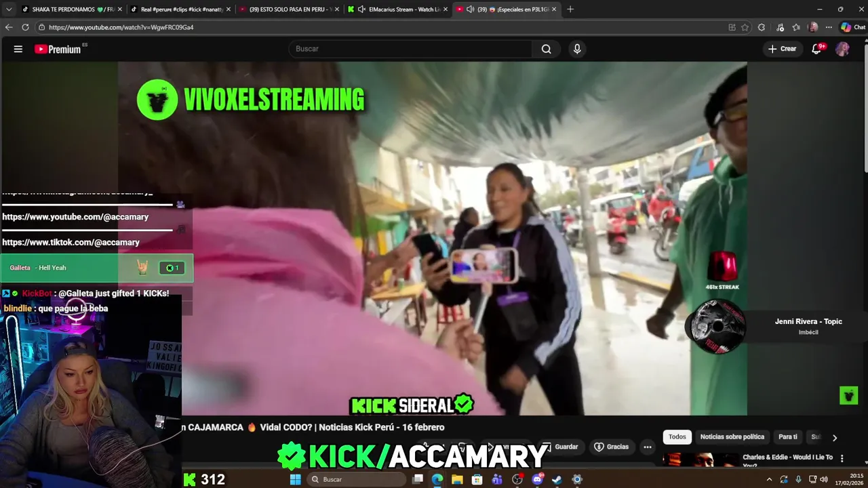Open File Explorer from taskbar
Screen dimensions: 868x488
pyautogui.click(x=457, y=479)
